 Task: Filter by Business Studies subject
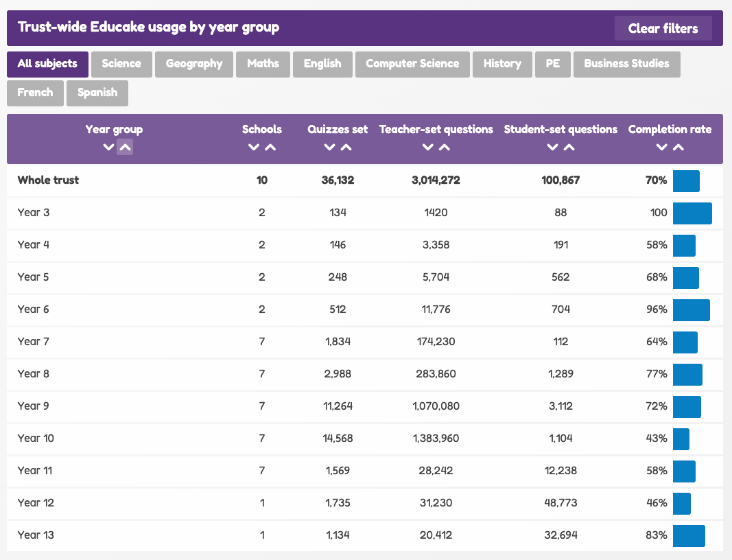click(x=626, y=64)
